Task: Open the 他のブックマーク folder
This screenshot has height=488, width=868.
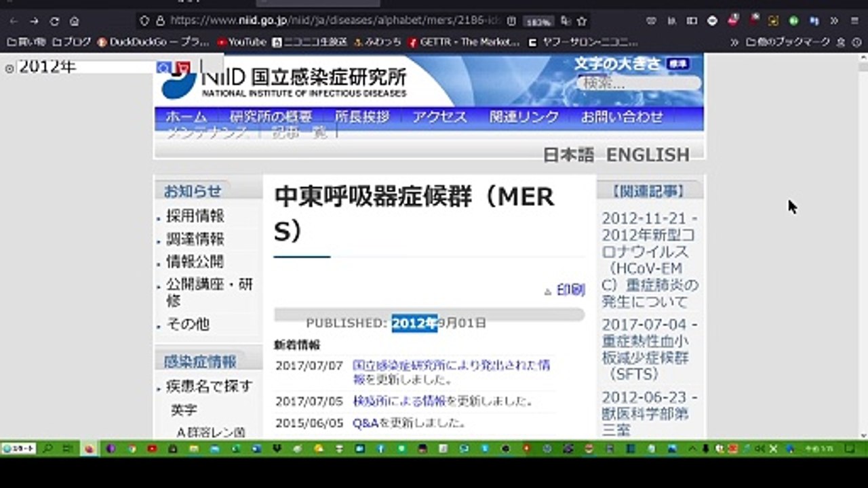Action: coord(788,42)
